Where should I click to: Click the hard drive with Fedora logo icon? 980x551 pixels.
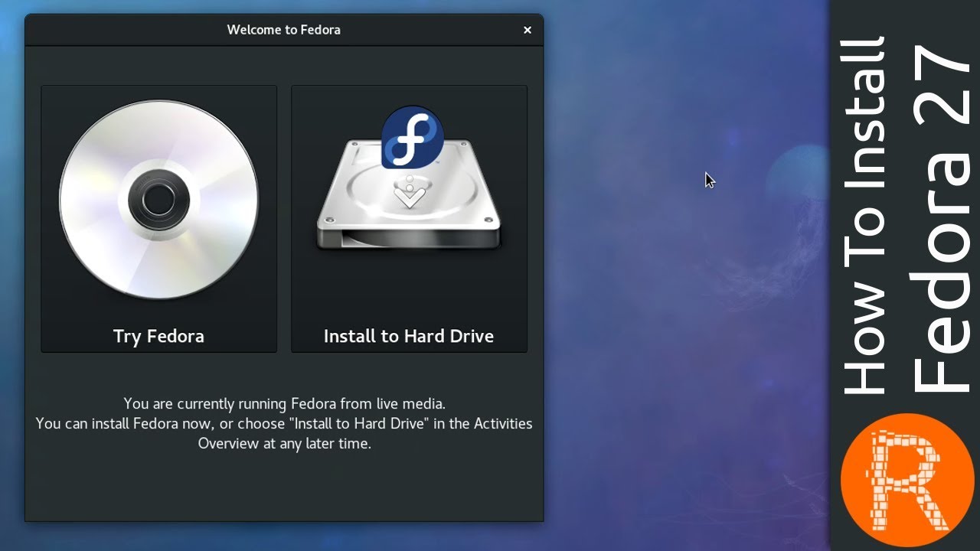click(409, 178)
